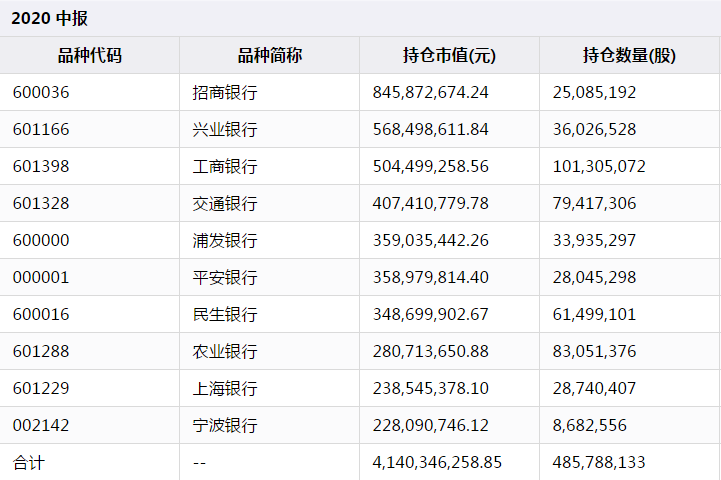Click stock code 600036
The width and height of the screenshot is (721, 480).
click(x=41, y=92)
